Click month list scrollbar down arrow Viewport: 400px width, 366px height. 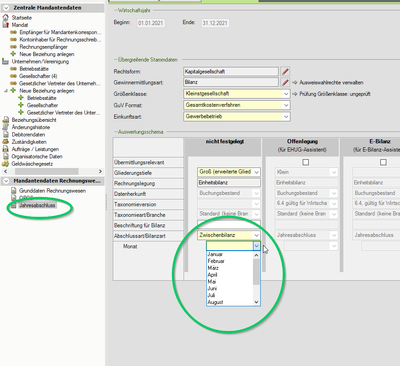[x=256, y=302]
